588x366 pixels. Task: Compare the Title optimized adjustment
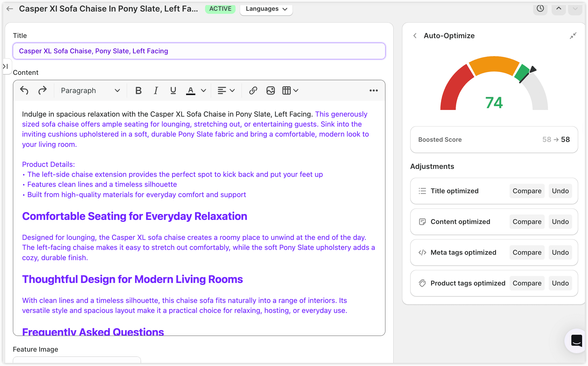coord(527,191)
